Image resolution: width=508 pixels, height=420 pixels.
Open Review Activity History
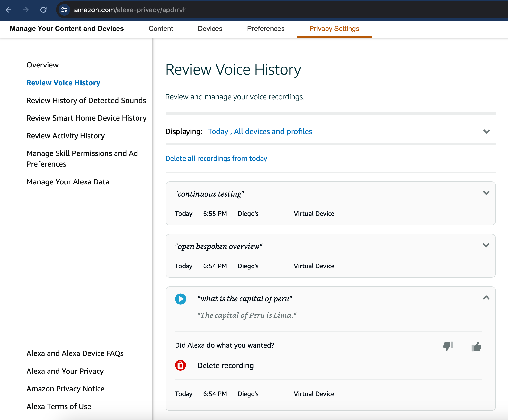[66, 136]
